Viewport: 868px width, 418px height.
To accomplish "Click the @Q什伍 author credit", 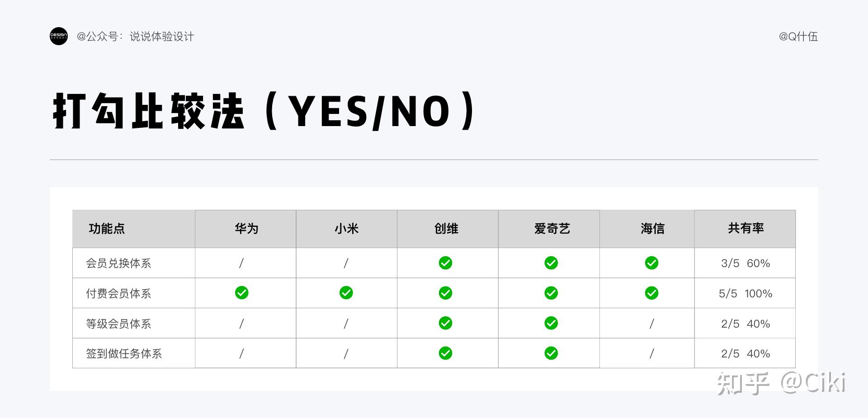I will (x=798, y=37).
